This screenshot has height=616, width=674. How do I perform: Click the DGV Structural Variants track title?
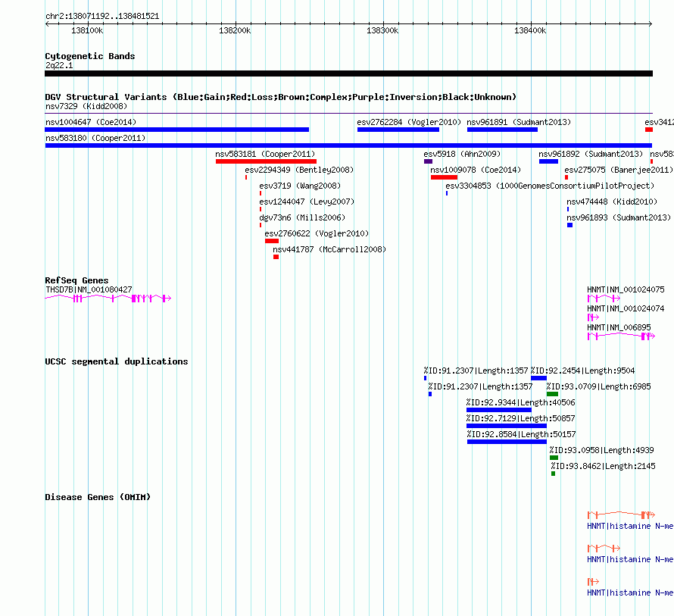[281, 97]
